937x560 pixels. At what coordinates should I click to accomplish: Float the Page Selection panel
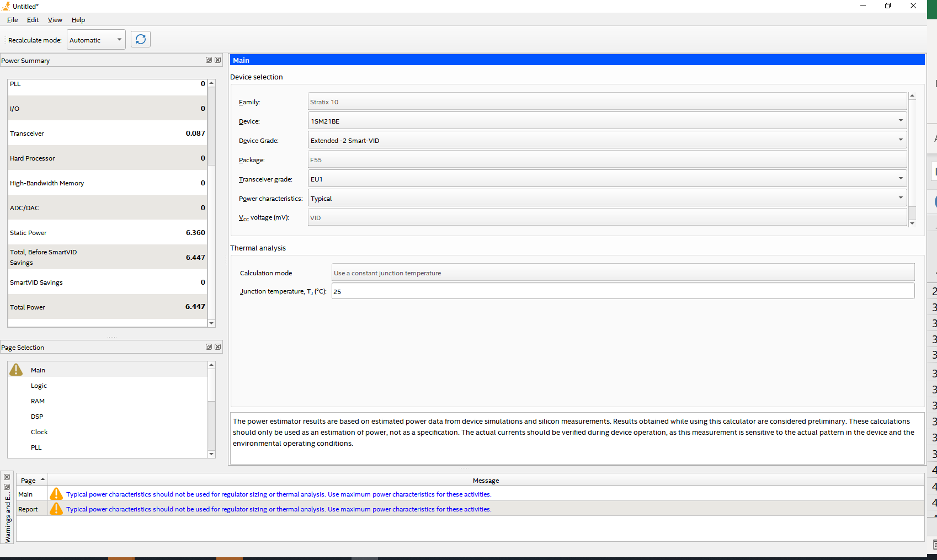(x=209, y=347)
